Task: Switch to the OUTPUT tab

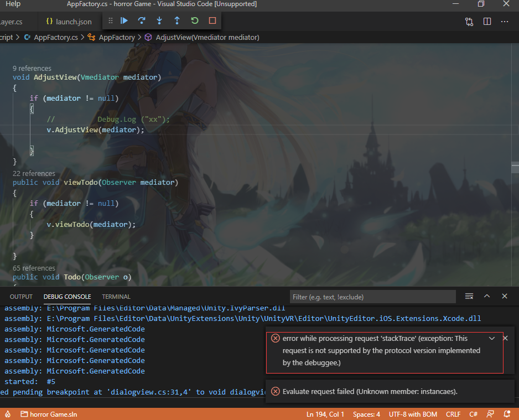Action: pyautogui.click(x=21, y=297)
